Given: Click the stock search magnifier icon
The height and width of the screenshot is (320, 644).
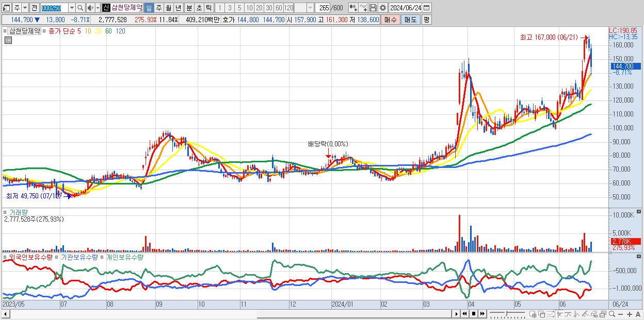Looking at the screenshot, I should [81, 8].
